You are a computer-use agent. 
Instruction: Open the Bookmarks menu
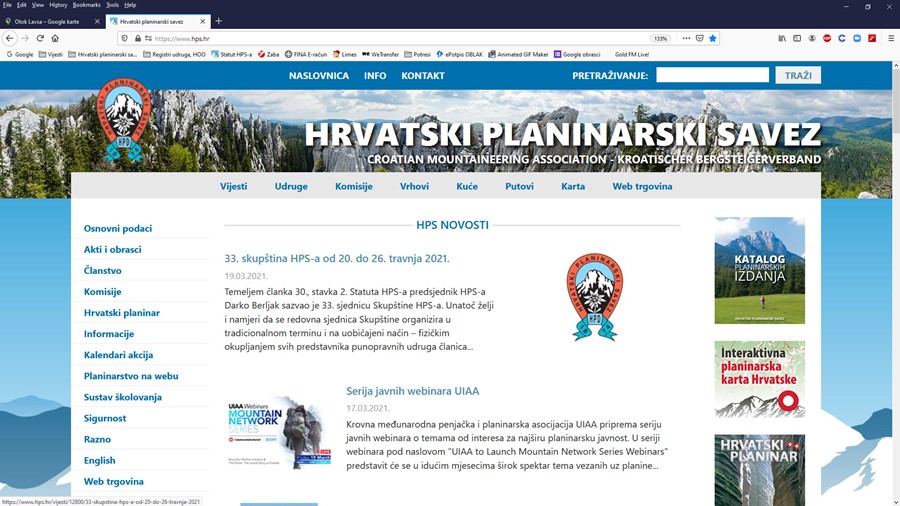[x=87, y=5]
